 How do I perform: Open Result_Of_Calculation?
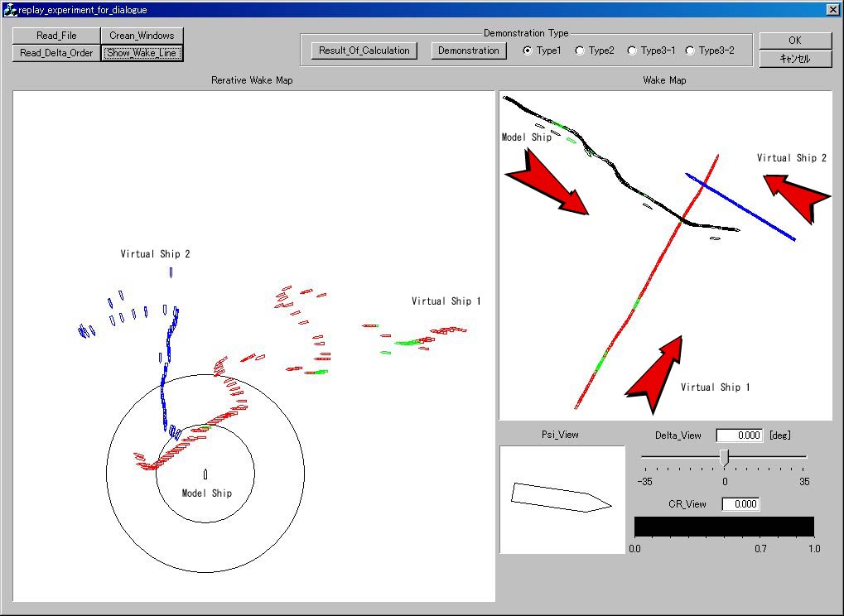pos(364,51)
